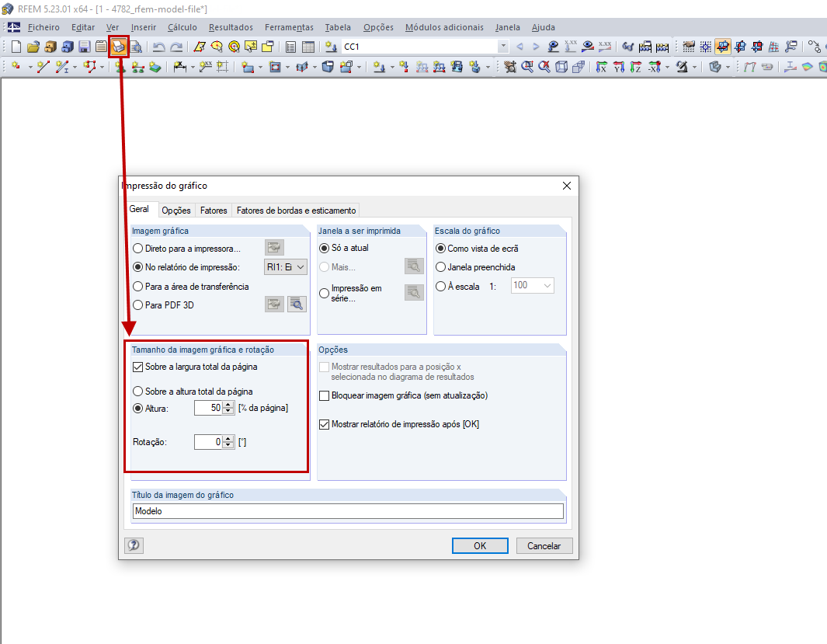Switch to the Opções tab

coord(176,211)
